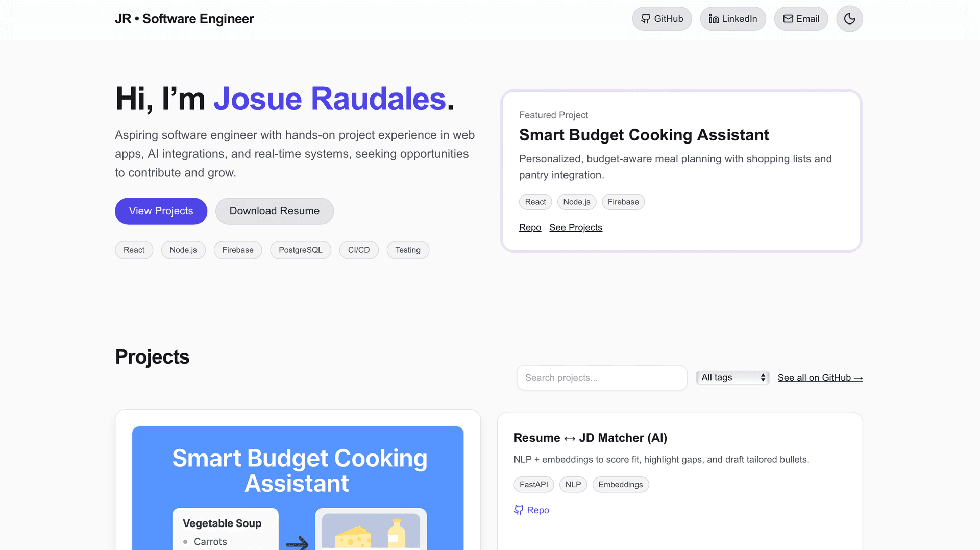Click Download Resume button
Viewport: 980px width, 550px height.
tap(274, 211)
